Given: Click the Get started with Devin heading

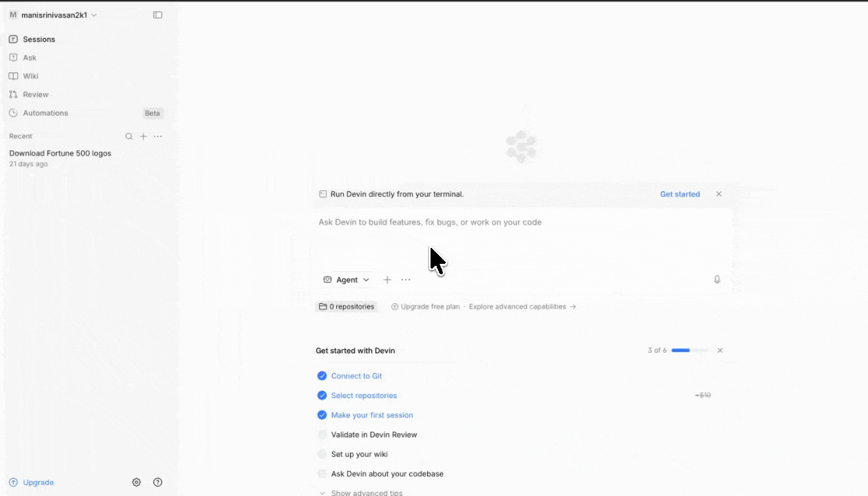Looking at the screenshot, I should tap(355, 351).
